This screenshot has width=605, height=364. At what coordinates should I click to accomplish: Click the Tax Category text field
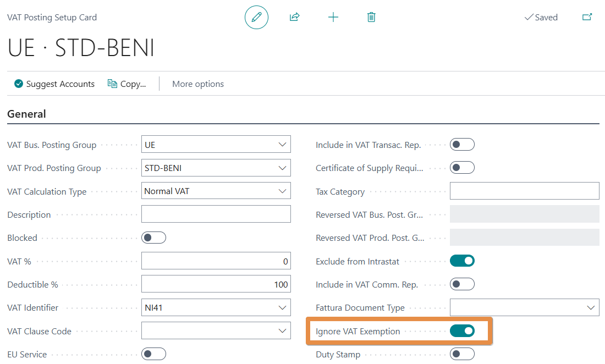[524, 192]
